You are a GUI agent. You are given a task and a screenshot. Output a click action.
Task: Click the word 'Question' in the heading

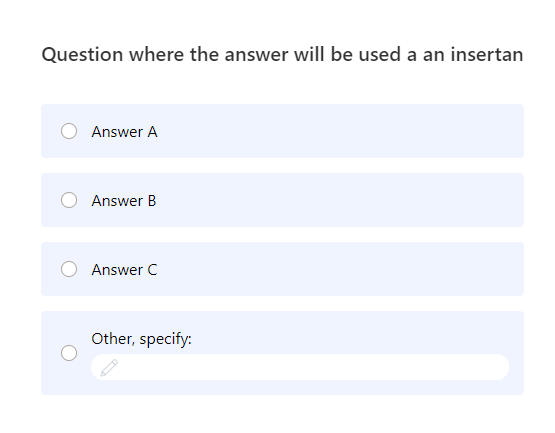tap(82, 55)
